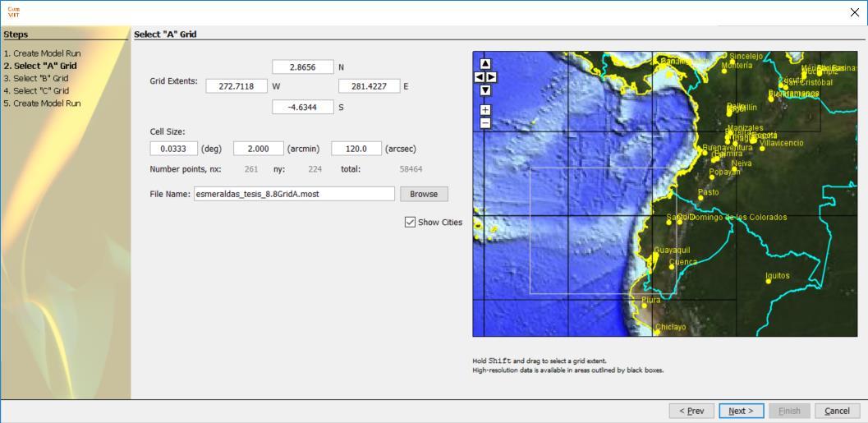
Task: Zoom out of the map with the minus
Action: [x=485, y=123]
